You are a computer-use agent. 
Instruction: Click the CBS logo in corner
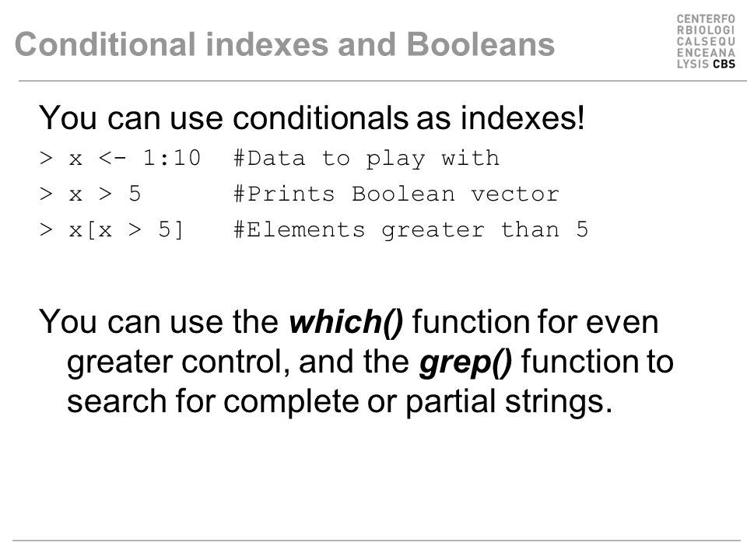point(706,41)
